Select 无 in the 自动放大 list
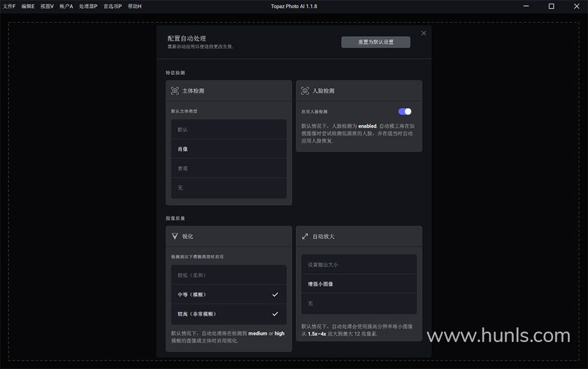The height and width of the screenshot is (369, 588). [x=359, y=303]
